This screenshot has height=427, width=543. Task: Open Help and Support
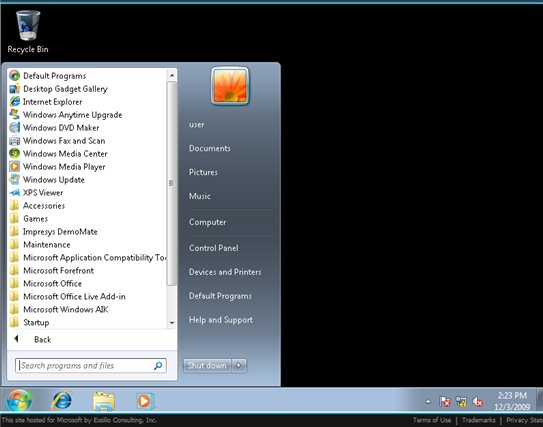[221, 320]
